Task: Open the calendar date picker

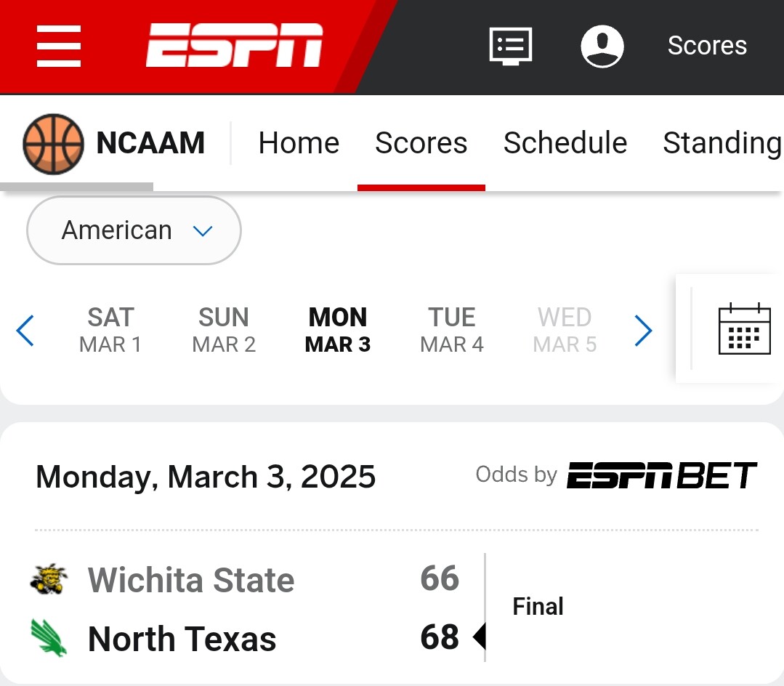Action: click(743, 329)
